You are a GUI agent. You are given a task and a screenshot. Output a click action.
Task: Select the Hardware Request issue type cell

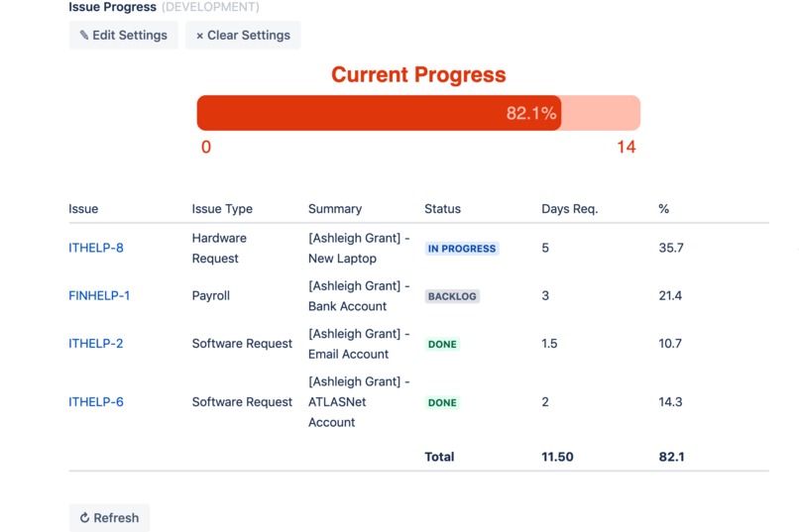219,248
